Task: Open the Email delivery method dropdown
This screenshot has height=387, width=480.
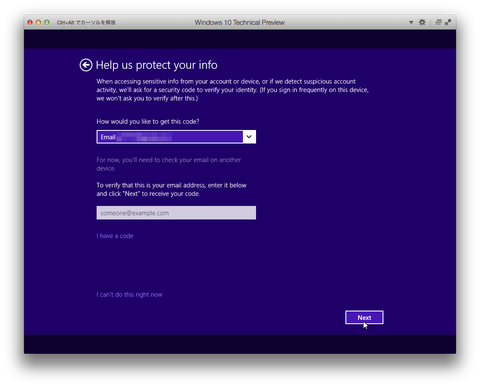Action: click(176, 137)
